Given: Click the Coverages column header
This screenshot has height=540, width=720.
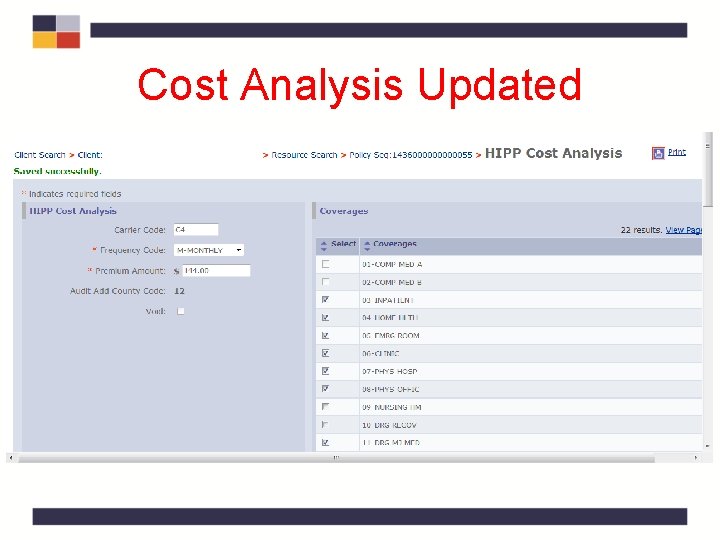Looking at the screenshot, I should (395, 244).
